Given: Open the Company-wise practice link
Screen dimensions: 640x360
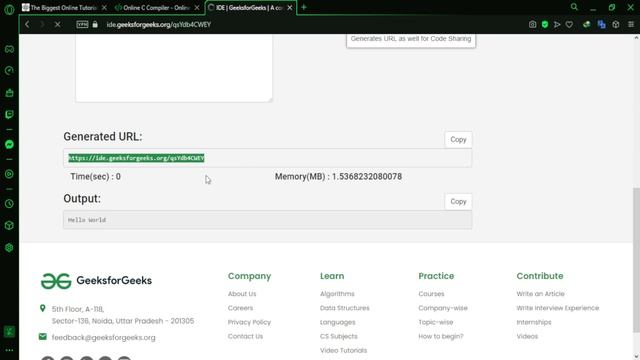Looking at the screenshot, I should coord(443,308).
